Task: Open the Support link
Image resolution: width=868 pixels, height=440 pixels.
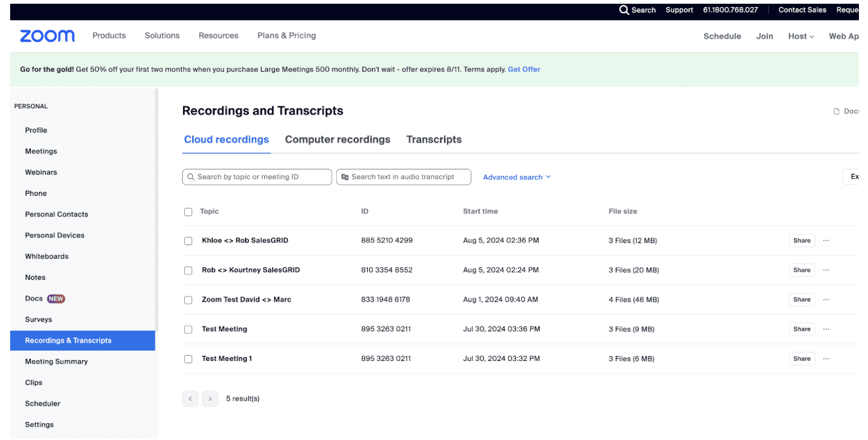Action: tap(679, 10)
